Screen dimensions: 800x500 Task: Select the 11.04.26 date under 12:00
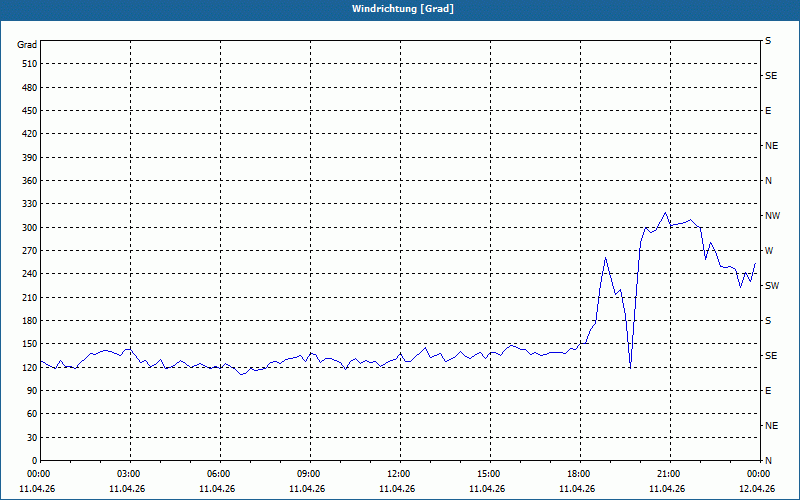397,489
